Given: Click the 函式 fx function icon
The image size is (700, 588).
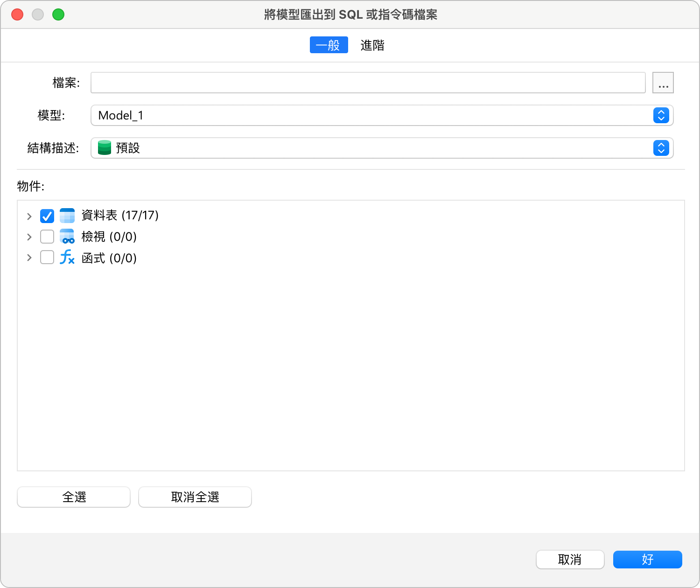Looking at the screenshot, I should 67,257.
